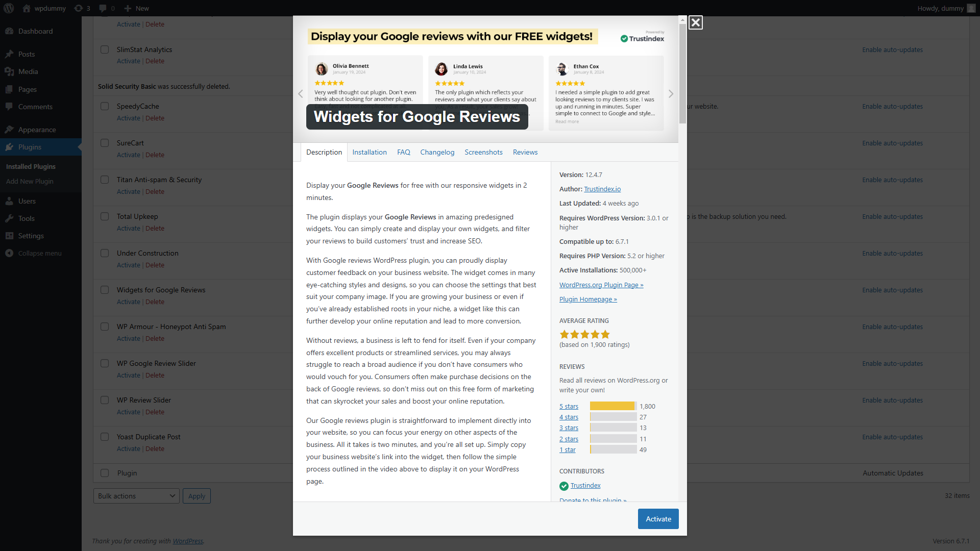The height and width of the screenshot is (551, 980).
Task: Click the Activate button in modal
Action: 658,519
